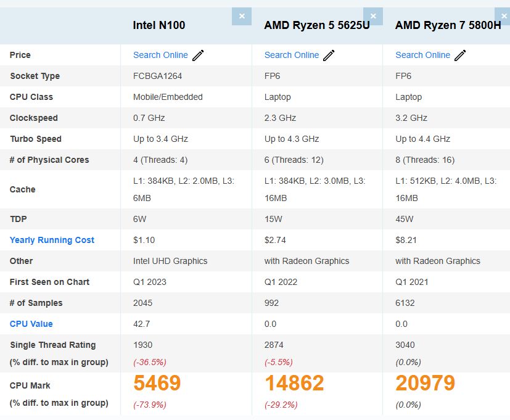Click the 0.7 GHz clockspeed value
The image size is (510, 420).
[149, 118]
